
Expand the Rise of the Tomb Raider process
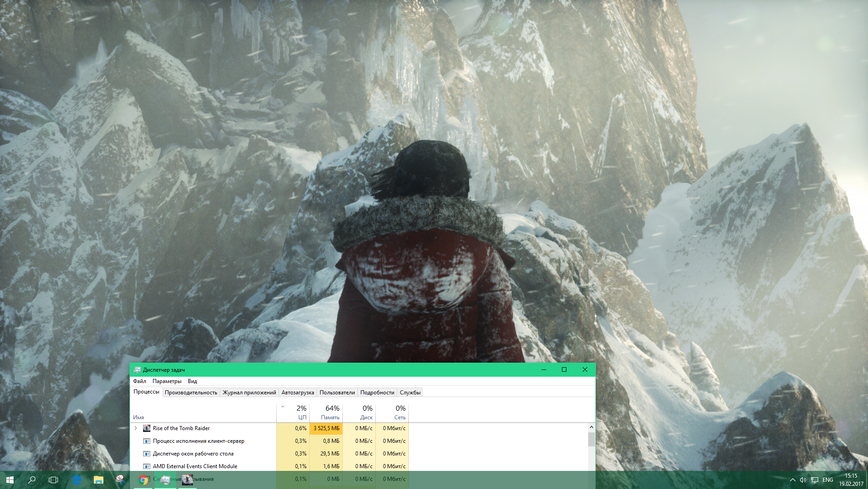click(x=135, y=428)
